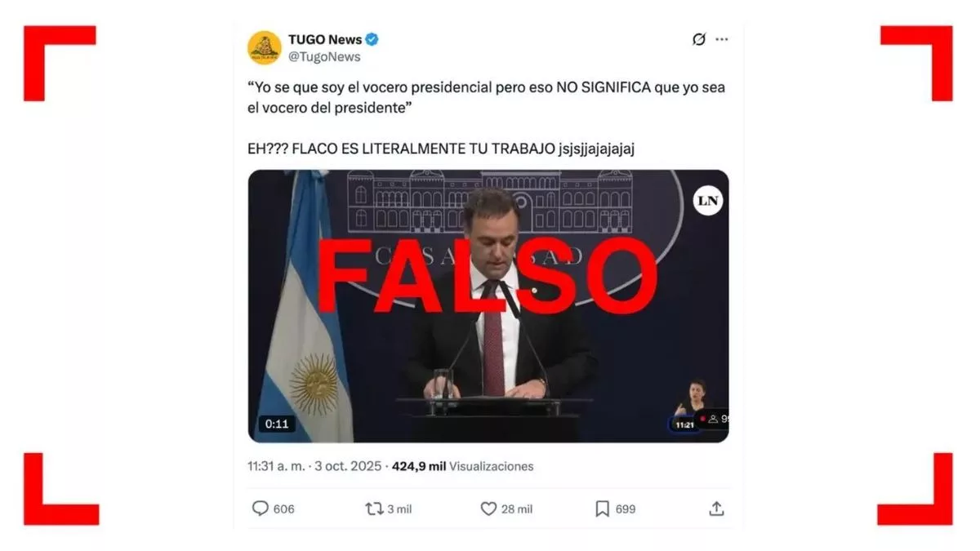Click the tweet text about vocero presidencial
Screen dimensions: 980x551
pos(486,96)
